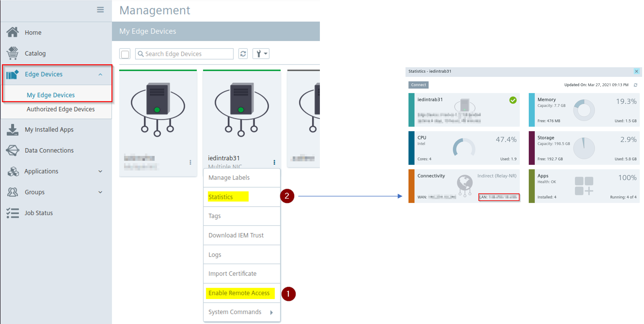Expand the Groups sidebar section
Image resolution: width=644 pixels, height=324 pixels.
tap(100, 192)
